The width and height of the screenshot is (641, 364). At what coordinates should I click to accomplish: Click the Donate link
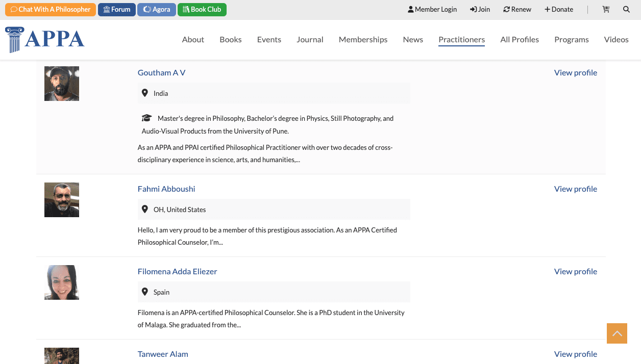pyautogui.click(x=559, y=9)
